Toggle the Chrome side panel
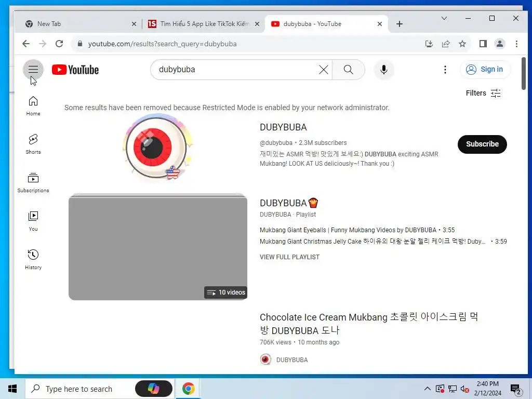The width and height of the screenshot is (532, 399). click(x=483, y=44)
